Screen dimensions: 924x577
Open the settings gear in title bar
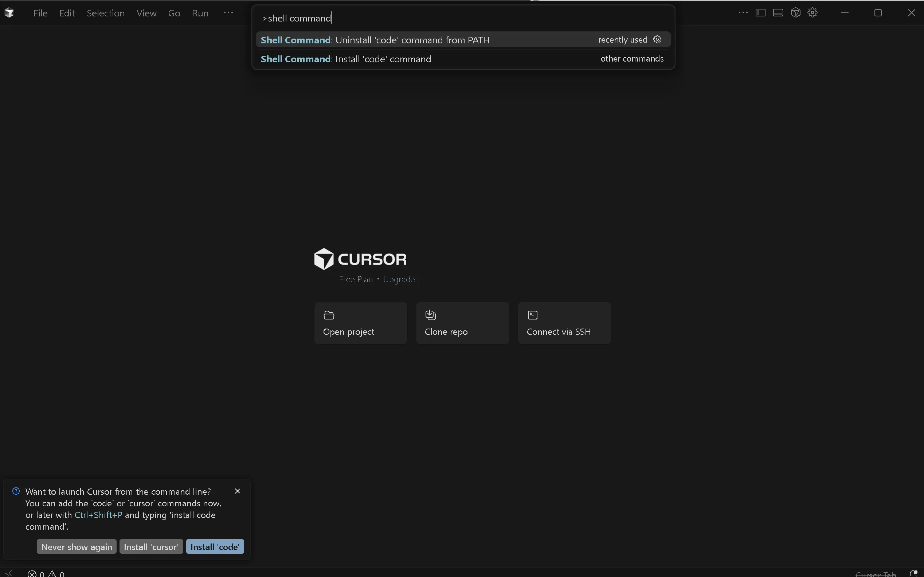click(813, 13)
